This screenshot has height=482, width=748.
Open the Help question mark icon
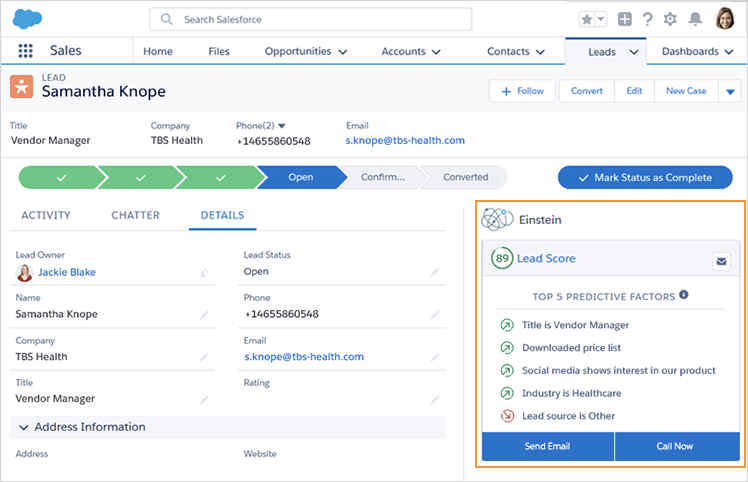click(x=647, y=20)
